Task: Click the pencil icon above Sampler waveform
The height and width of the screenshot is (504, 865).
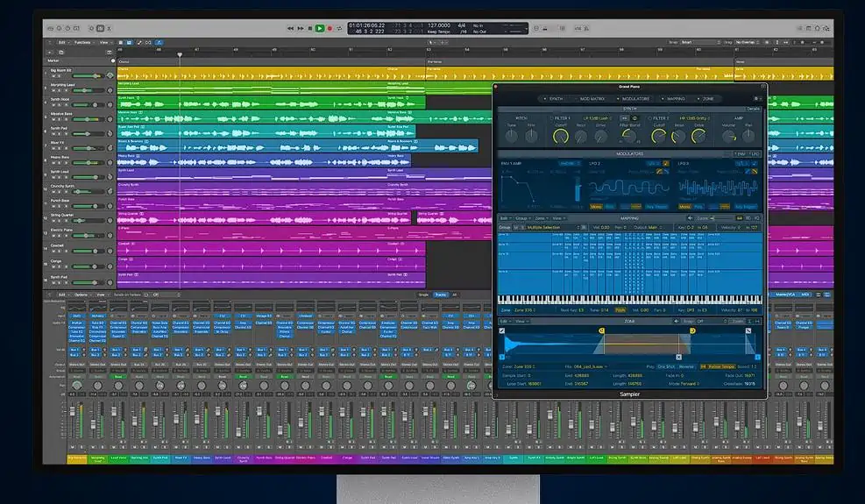Action: tap(501, 330)
